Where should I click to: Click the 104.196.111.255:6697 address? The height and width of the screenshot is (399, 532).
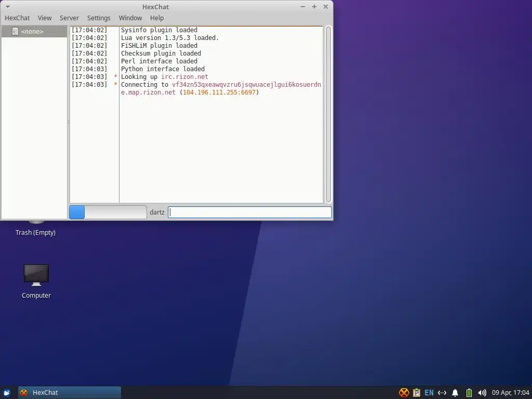click(x=219, y=92)
